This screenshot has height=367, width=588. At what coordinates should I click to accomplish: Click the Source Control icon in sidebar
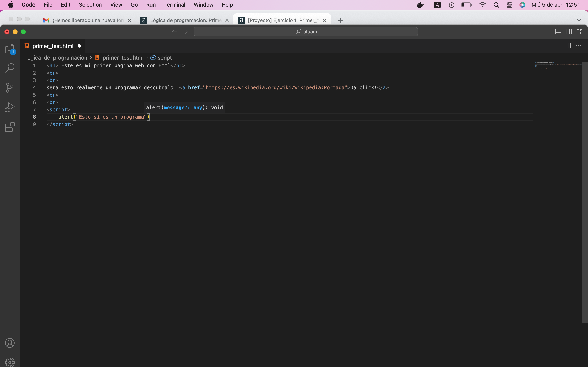click(x=10, y=87)
